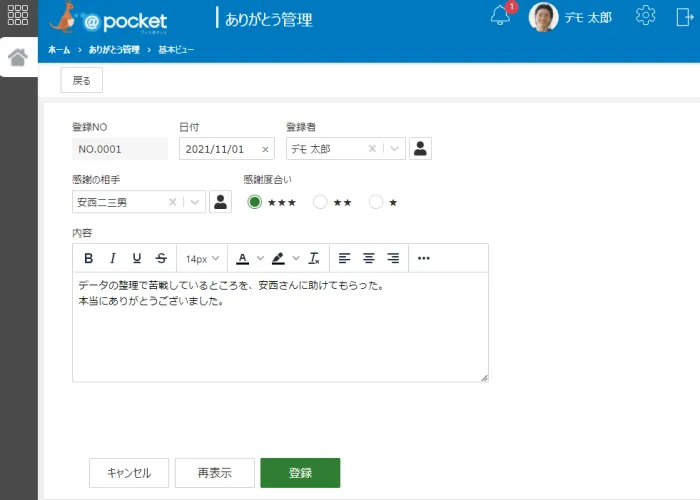700x500 pixels.
Task: Open the app grid menu icon
Action: pyautogui.click(x=18, y=15)
